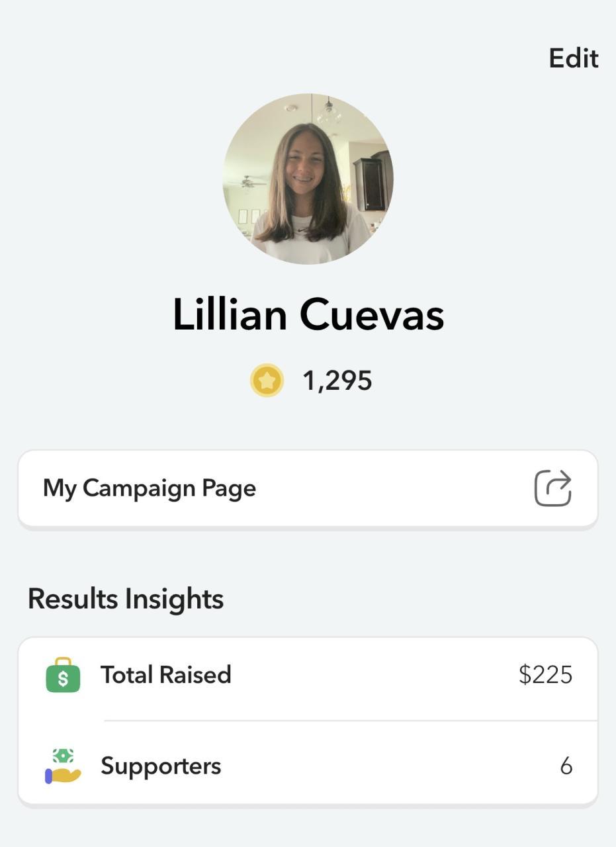This screenshot has height=847, width=616.
Task: Tap the supporters count of 6
Action: [566, 766]
